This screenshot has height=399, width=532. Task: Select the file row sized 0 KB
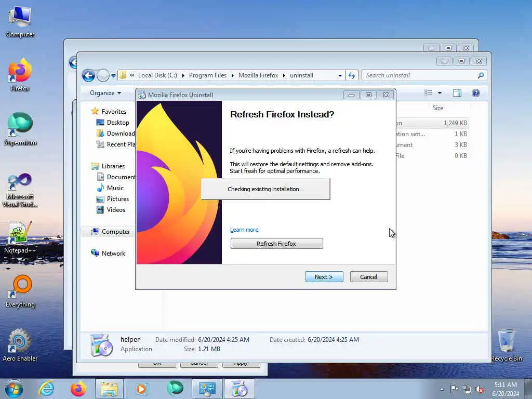point(432,156)
